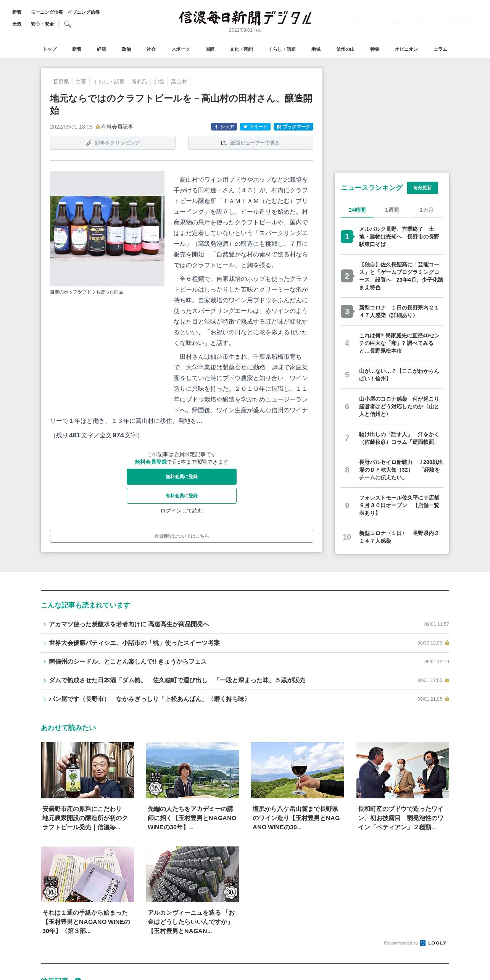Click the 長野県 article tag
This screenshot has width=490, height=980.
coord(61,82)
